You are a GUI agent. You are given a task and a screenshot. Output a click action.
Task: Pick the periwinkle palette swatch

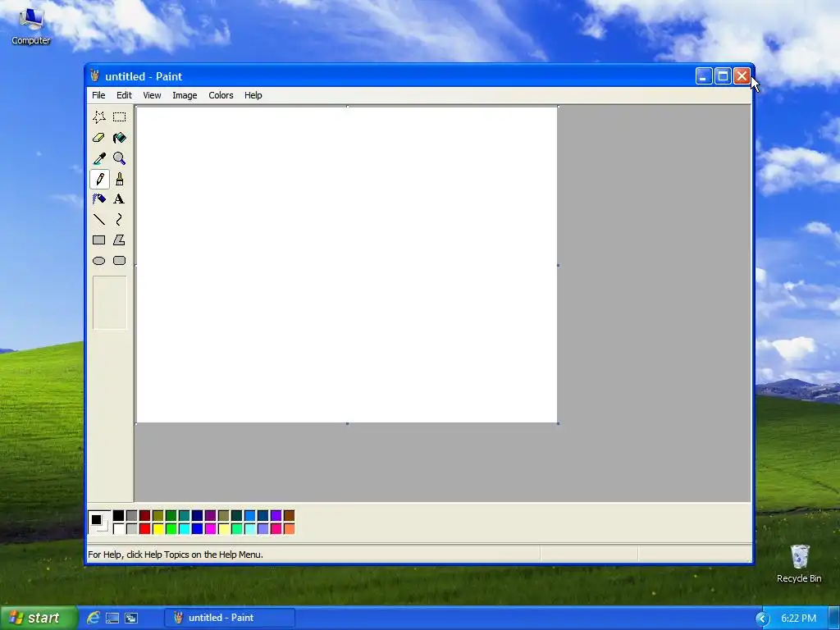tap(263, 529)
